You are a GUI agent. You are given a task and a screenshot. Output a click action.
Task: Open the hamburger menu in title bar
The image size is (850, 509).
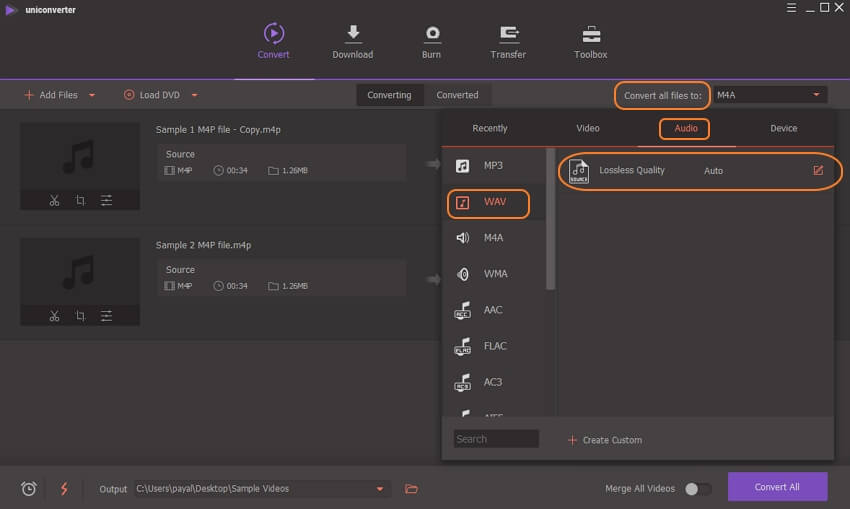[791, 8]
